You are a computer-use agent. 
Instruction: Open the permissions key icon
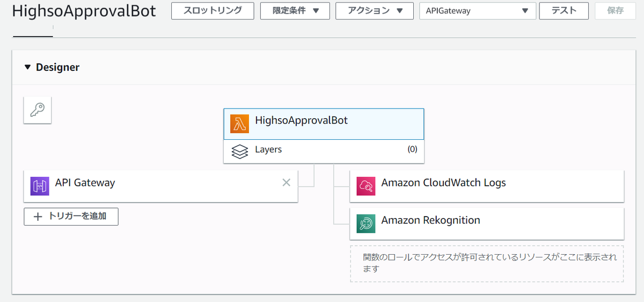coord(38,110)
